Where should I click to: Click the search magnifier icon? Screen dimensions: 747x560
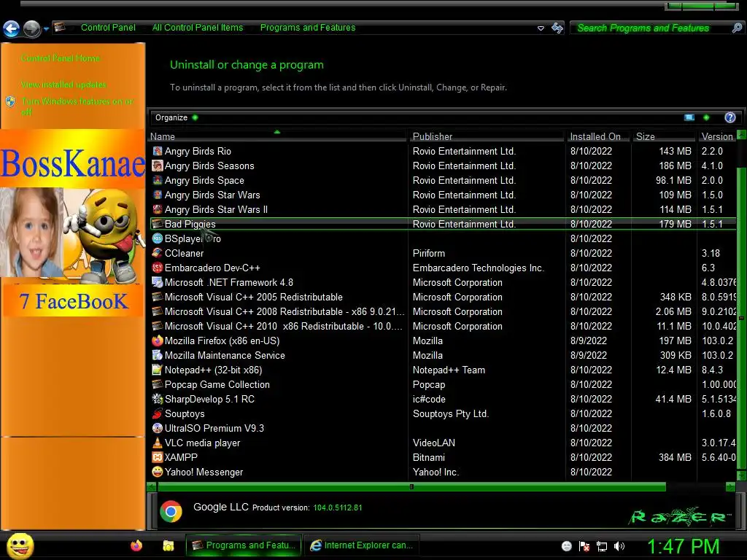coord(737,28)
